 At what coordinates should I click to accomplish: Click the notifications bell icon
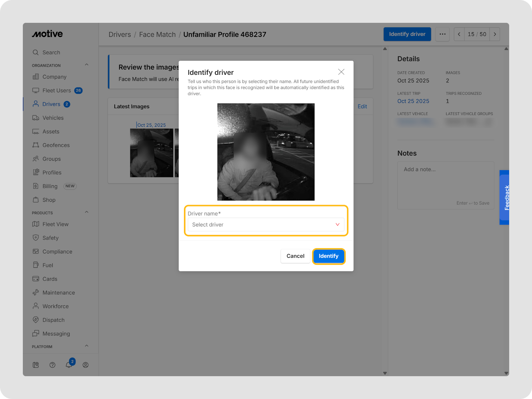pyautogui.click(x=69, y=365)
